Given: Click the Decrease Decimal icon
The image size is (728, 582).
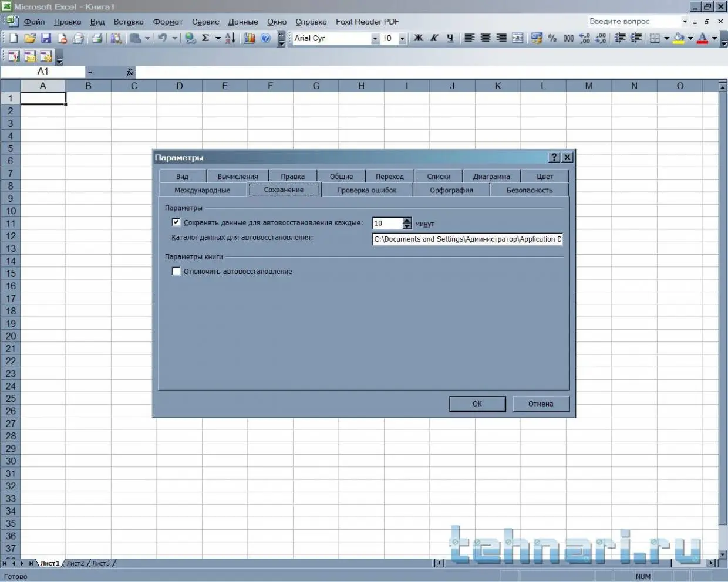Looking at the screenshot, I should pos(600,38).
